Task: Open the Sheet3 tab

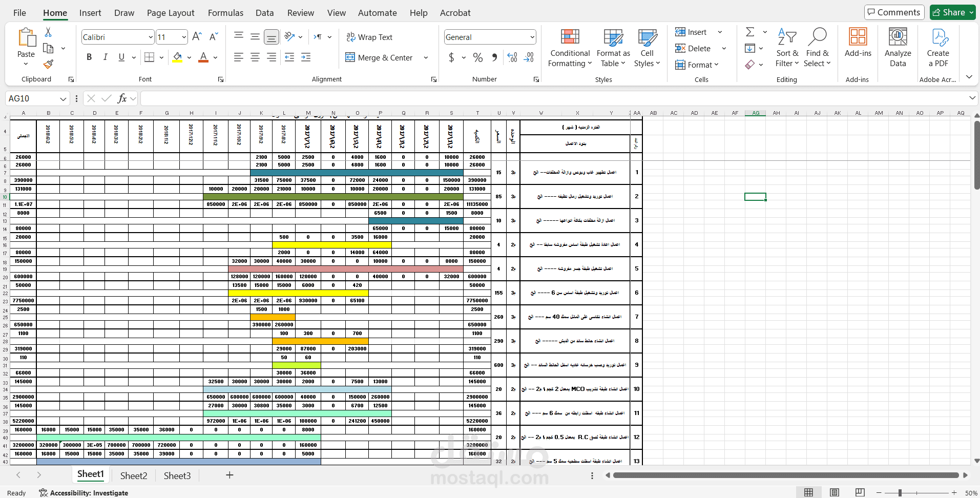Action: pyautogui.click(x=177, y=475)
